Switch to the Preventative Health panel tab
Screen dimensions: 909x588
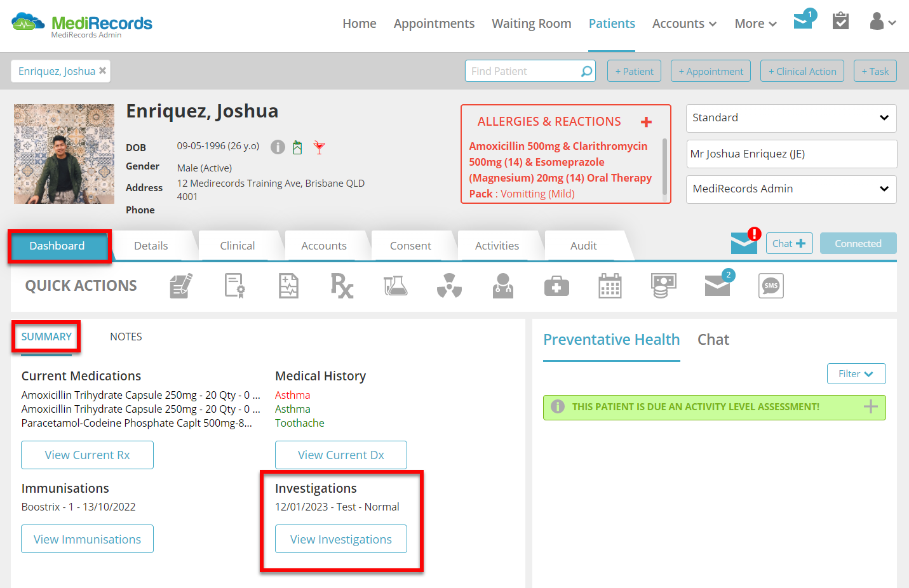(x=611, y=340)
